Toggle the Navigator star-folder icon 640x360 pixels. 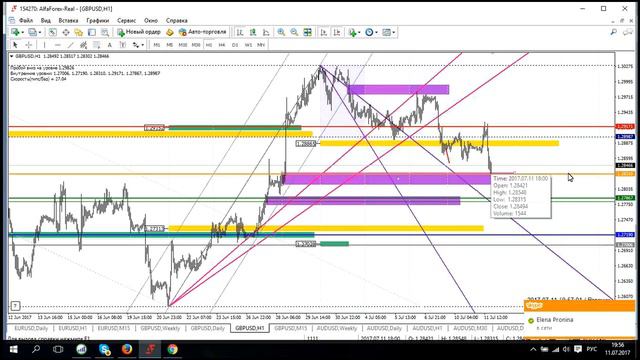79,32
